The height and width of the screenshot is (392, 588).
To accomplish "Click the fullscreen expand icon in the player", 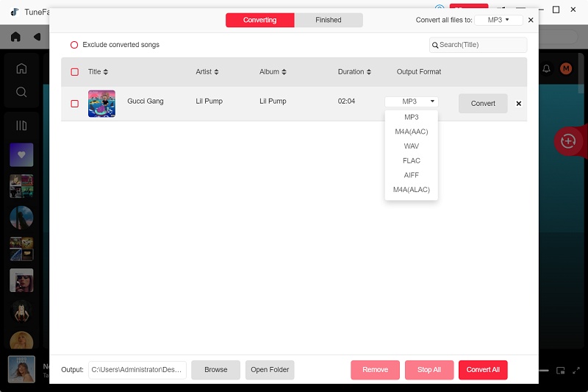I will coord(576,371).
